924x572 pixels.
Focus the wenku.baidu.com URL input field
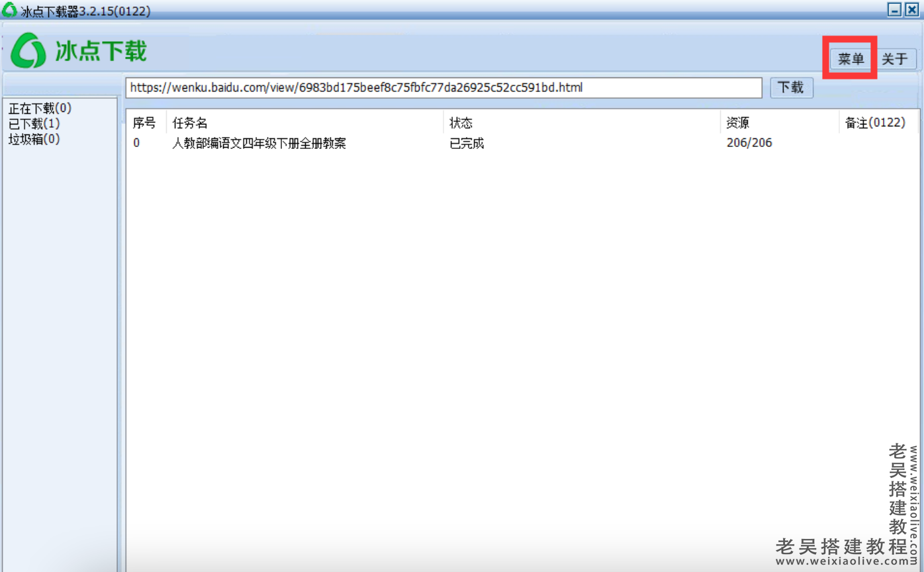pos(444,87)
